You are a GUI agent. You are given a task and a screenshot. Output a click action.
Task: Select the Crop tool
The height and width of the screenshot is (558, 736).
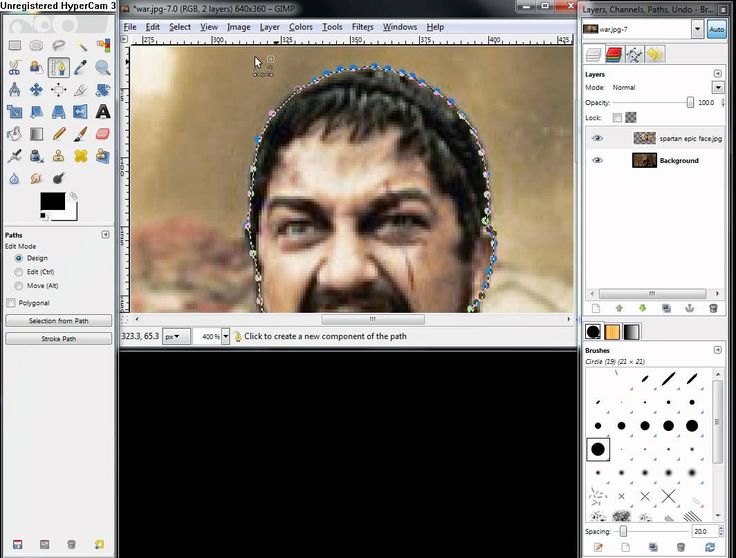coord(81,89)
